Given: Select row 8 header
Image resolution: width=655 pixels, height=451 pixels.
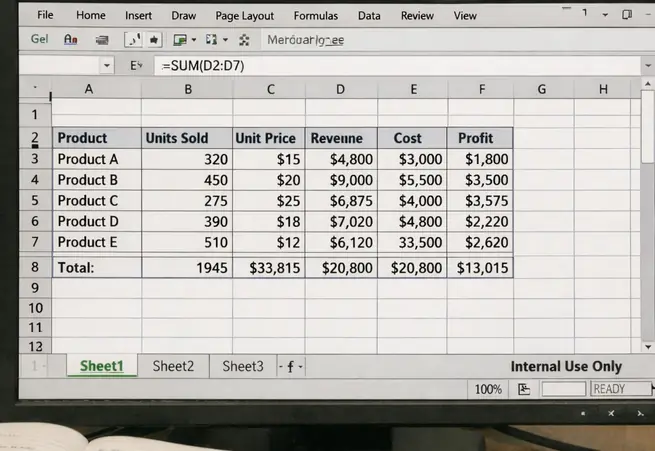Looking at the screenshot, I should 35,267.
